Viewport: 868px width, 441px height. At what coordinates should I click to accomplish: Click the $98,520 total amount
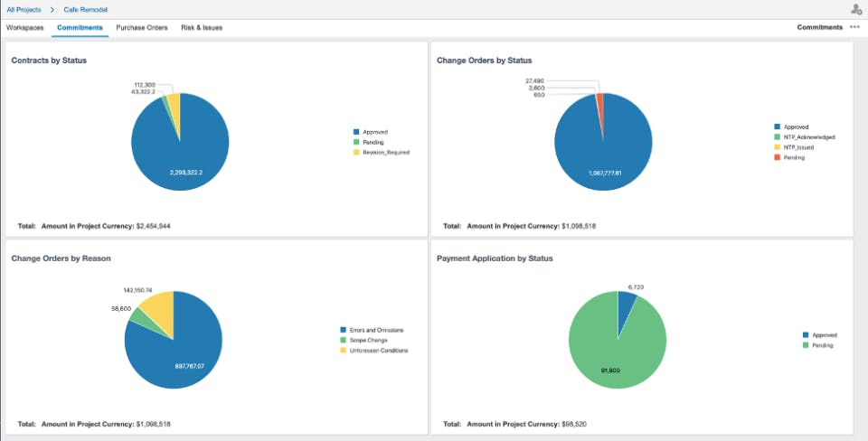pos(574,425)
